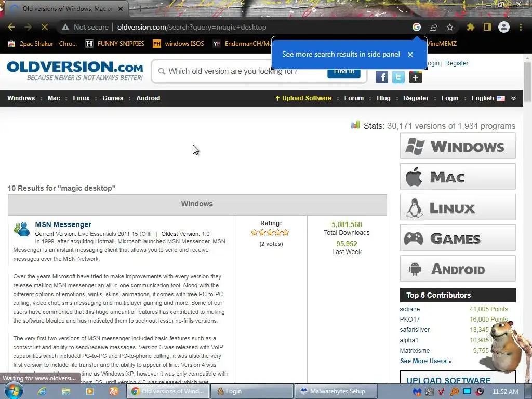Click the Android sidebar banner

[458, 269]
